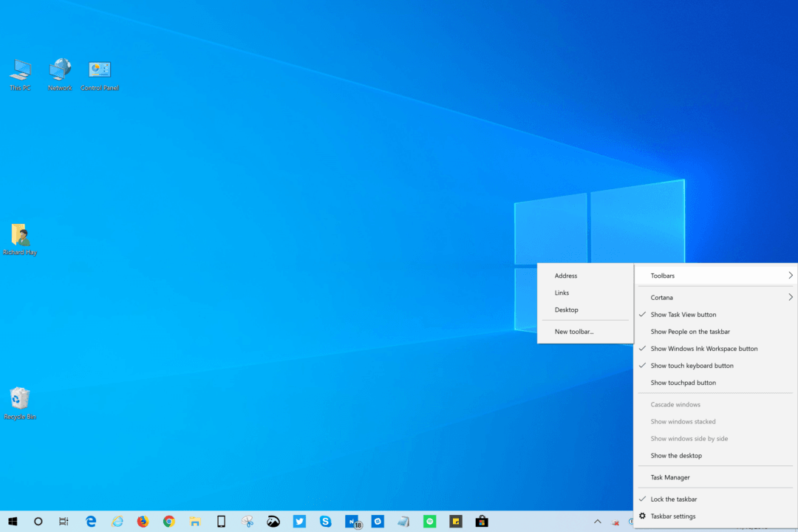The image size is (798, 532).
Task: Launch the Microsoft Store from the taskbar
Action: point(481,521)
